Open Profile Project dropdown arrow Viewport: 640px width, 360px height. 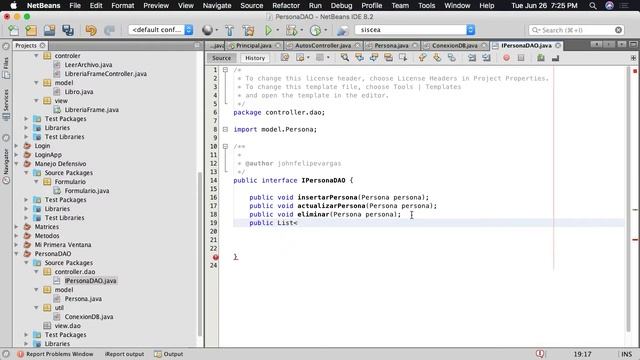pos(325,30)
